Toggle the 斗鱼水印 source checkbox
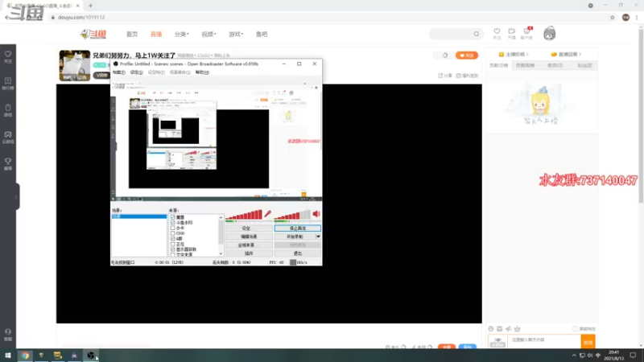This screenshot has width=644, height=362. pos(173,223)
